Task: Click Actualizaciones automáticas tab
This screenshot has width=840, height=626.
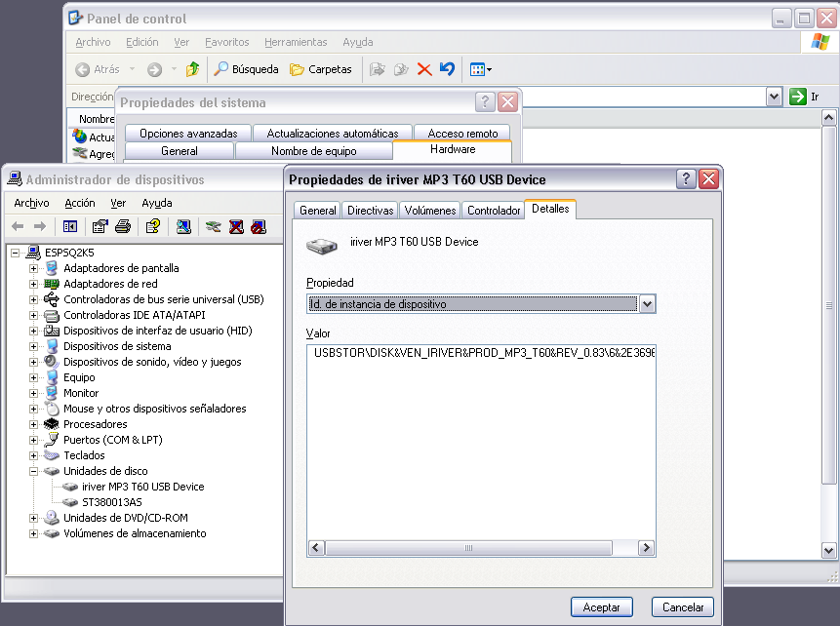Action: click(x=333, y=134)
